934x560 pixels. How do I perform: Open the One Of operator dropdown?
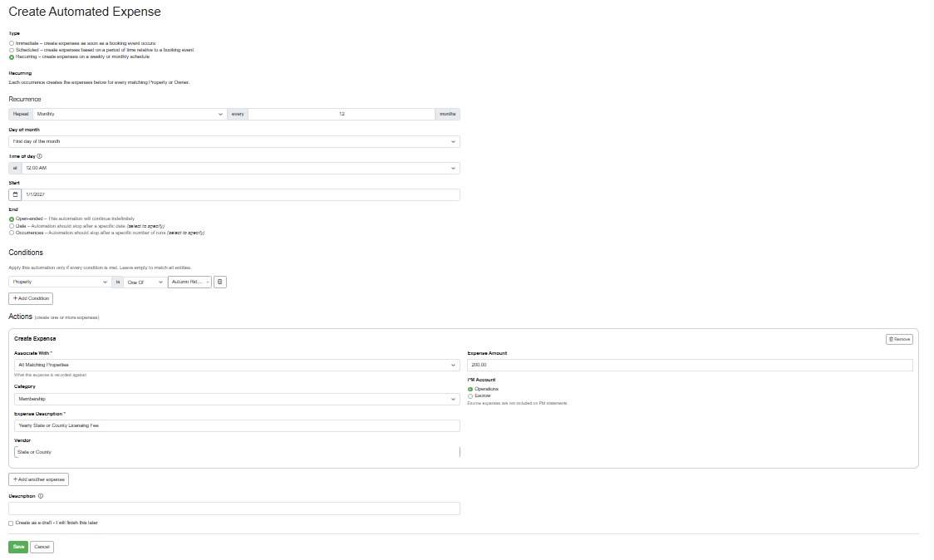tap(145, 282)
